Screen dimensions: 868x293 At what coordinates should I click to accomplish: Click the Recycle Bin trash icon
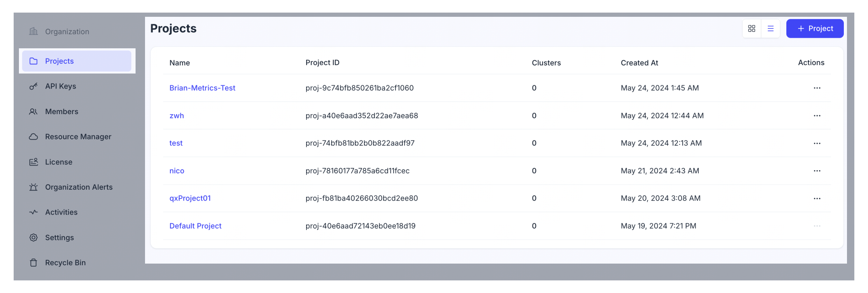coord(33,263)
